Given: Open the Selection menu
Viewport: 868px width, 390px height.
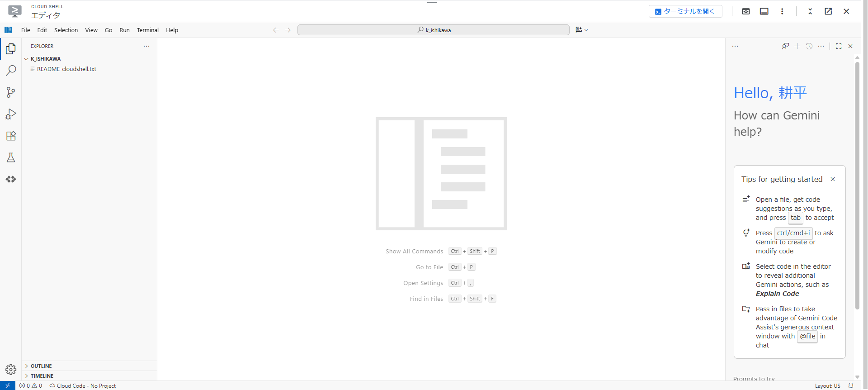Looking at the screenshot, I should pyautogui.click(x=66, y=30).
